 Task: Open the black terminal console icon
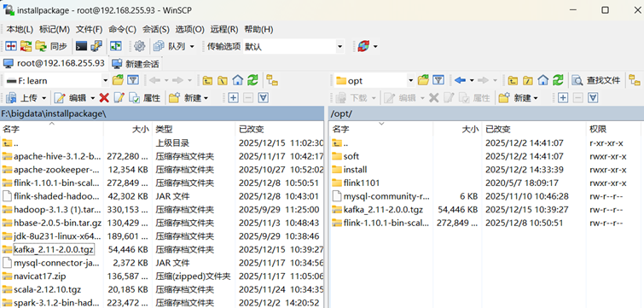click(x=81, y=46)
